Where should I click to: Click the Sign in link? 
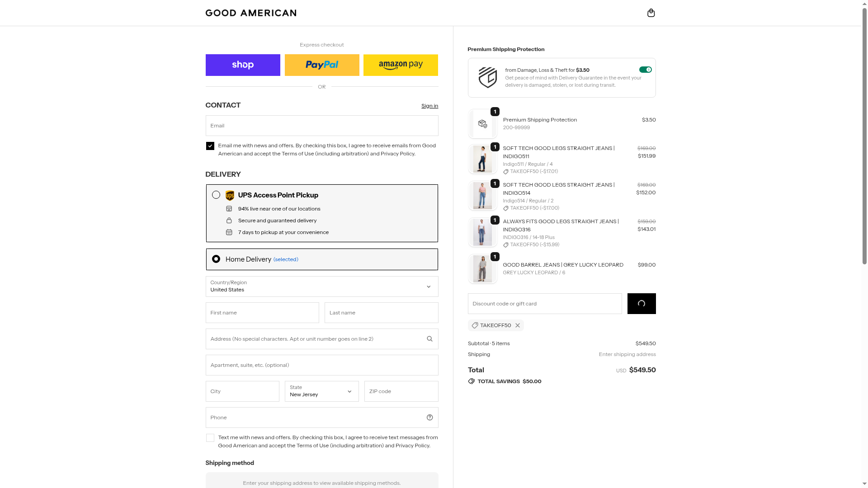coord(429,106)
